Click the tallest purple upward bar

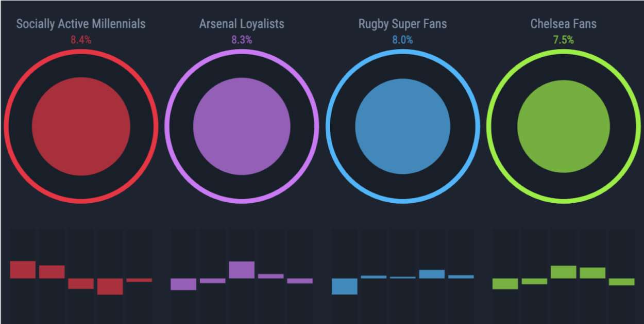[x=242, y=270]
